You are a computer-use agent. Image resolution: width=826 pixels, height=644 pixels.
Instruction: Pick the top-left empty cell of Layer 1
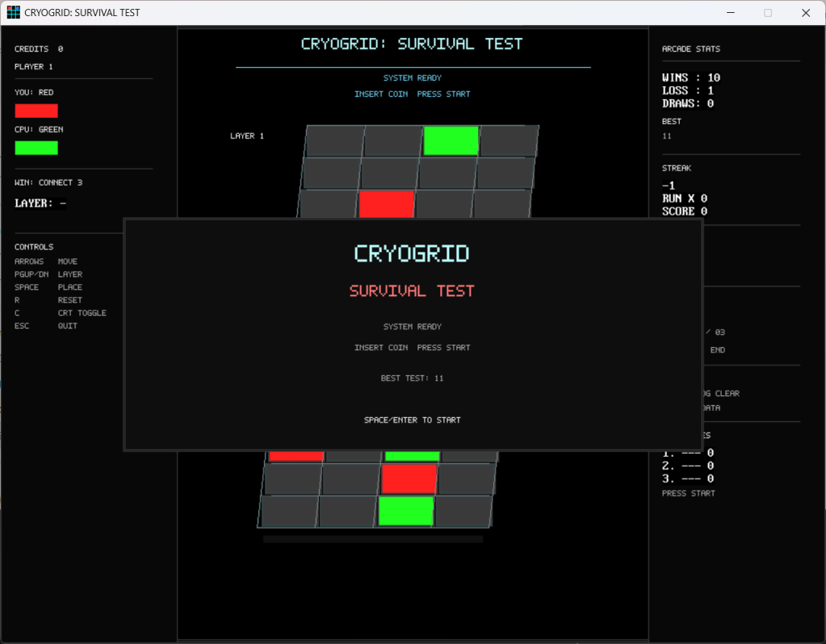coord(334,140)
